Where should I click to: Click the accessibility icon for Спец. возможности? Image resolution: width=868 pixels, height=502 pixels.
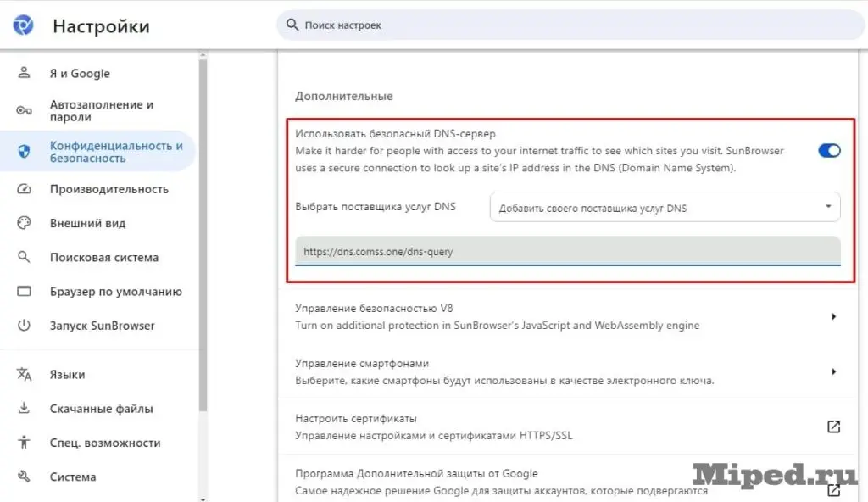(24, 442)
